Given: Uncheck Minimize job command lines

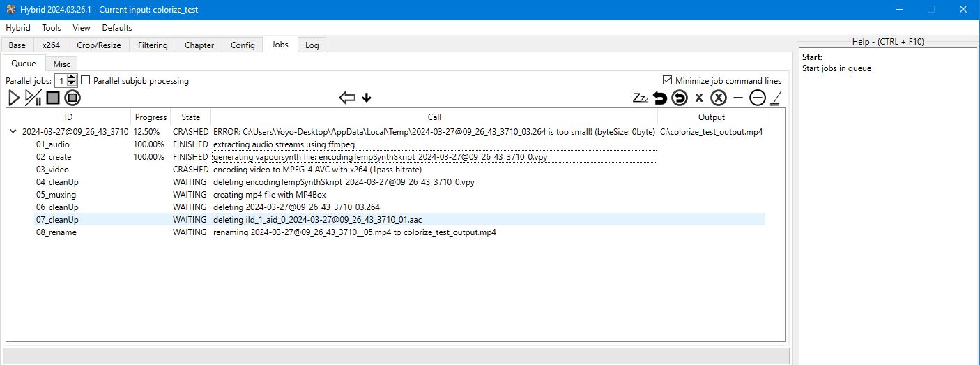Looking at the screenshot, I should click(x=667, y=80).
